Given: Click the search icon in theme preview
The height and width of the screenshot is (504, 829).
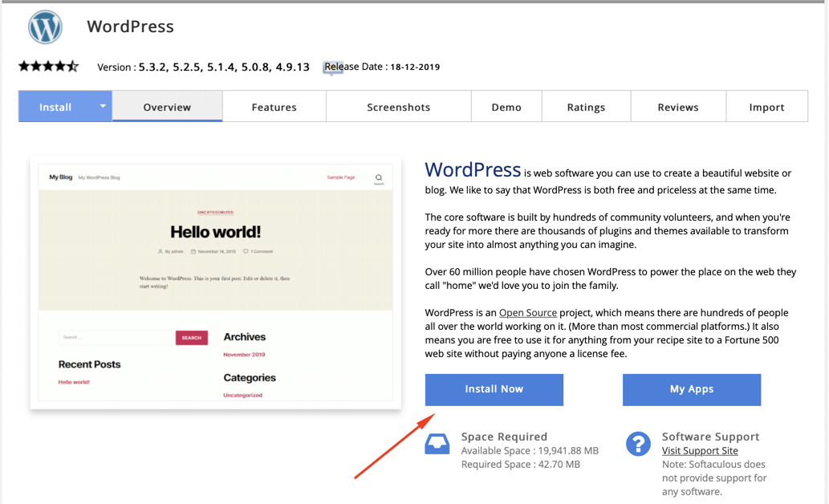Looking at the screenshot, I should point(379,178).
